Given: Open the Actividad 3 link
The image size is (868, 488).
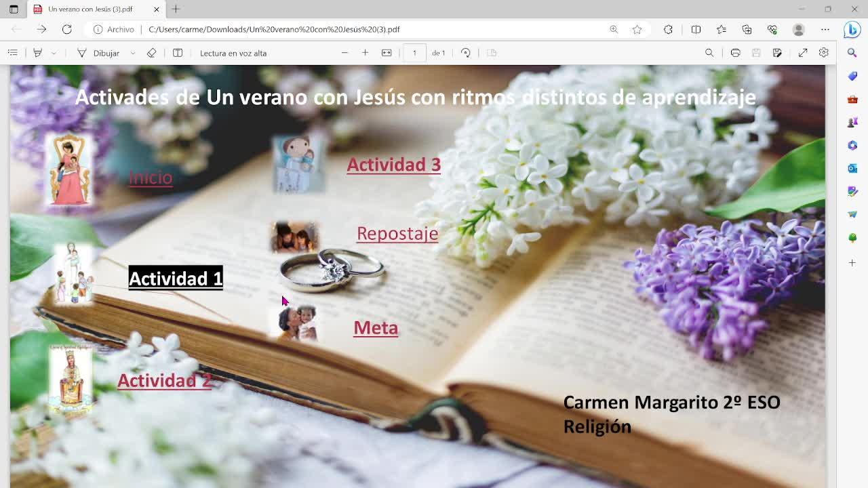Looking at the screenshot, I should point(394,164).
